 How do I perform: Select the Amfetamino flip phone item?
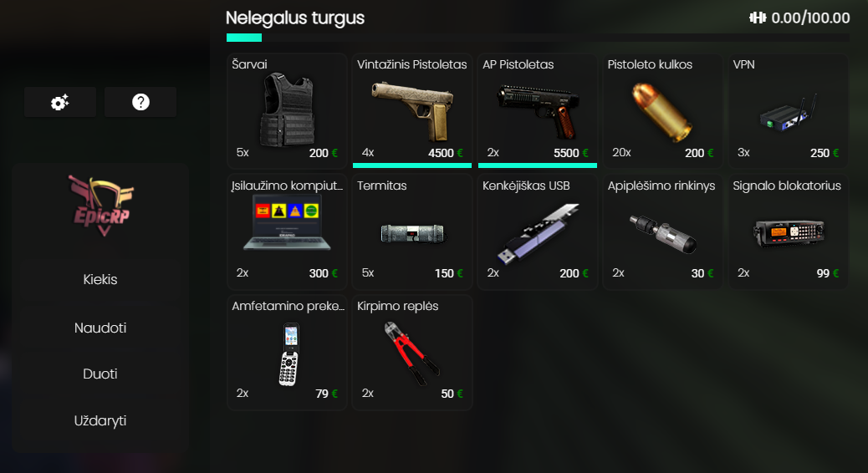click(288, 353)
